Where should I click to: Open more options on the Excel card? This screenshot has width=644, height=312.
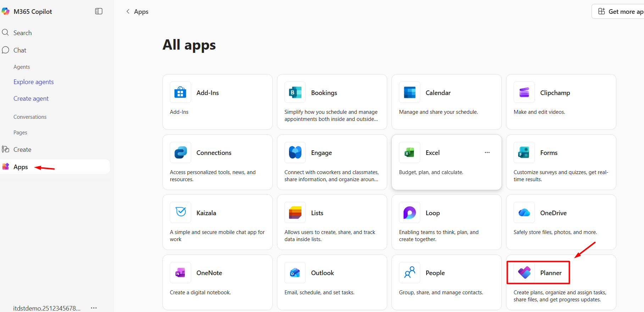487,152
